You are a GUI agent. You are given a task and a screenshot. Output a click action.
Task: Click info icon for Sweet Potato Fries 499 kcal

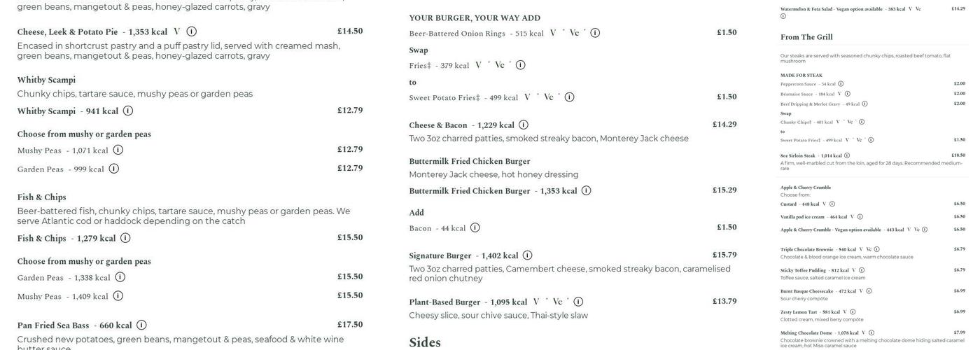tap(570, 97)
